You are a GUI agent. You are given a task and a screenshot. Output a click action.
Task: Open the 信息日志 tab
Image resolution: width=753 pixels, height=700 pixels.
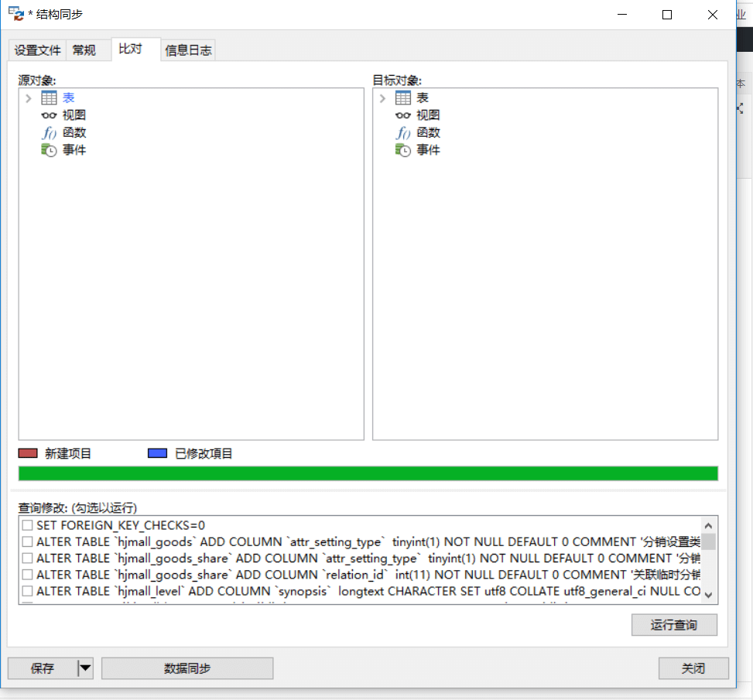[x=188, y=51]
